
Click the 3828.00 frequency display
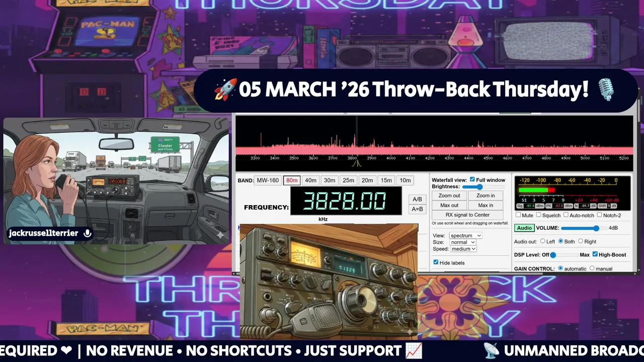click(x=346, y=201)
